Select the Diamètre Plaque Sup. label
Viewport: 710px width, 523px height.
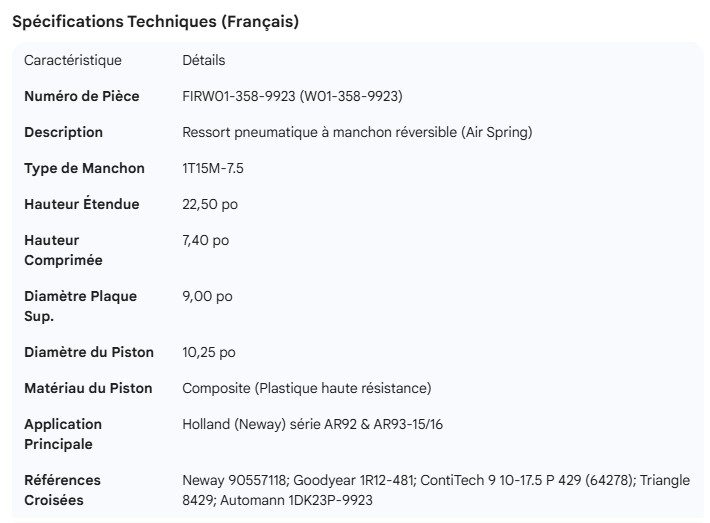80,306
